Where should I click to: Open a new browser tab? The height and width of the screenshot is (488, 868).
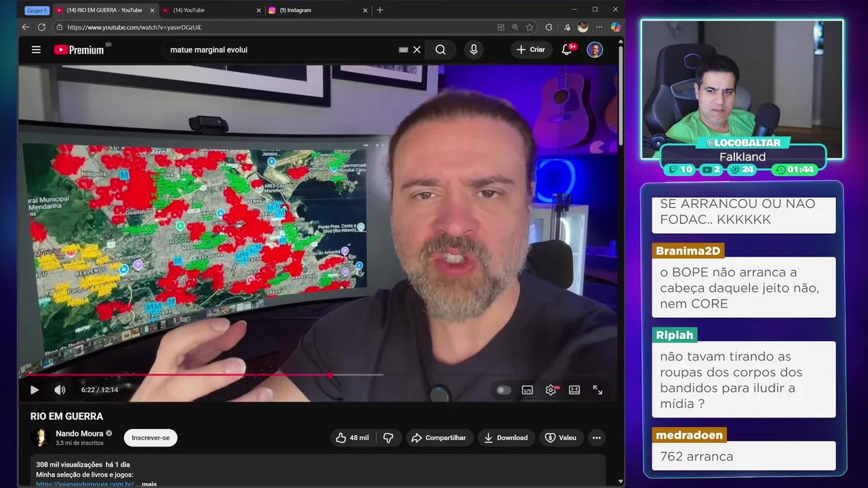pyautogui.click(x=380, y=10)
